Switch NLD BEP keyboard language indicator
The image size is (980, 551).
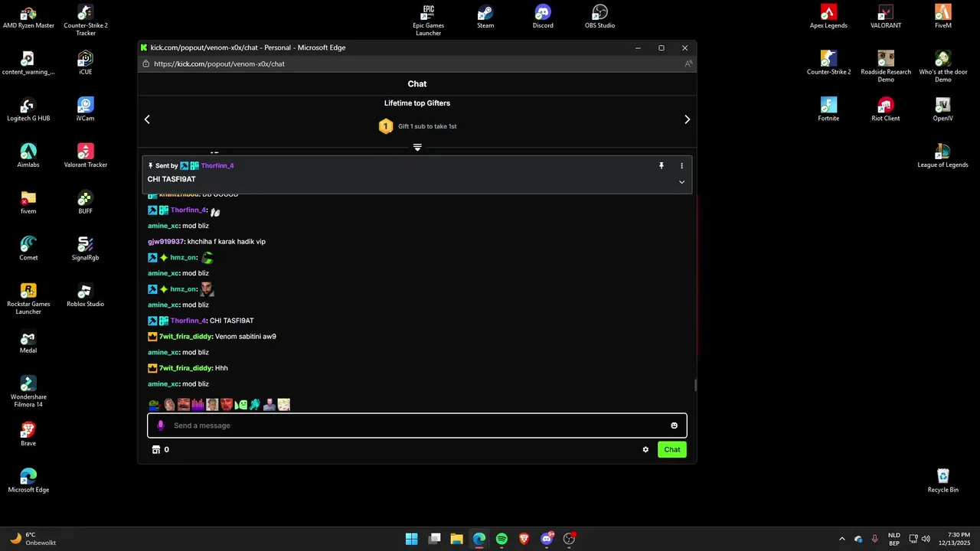893,539
